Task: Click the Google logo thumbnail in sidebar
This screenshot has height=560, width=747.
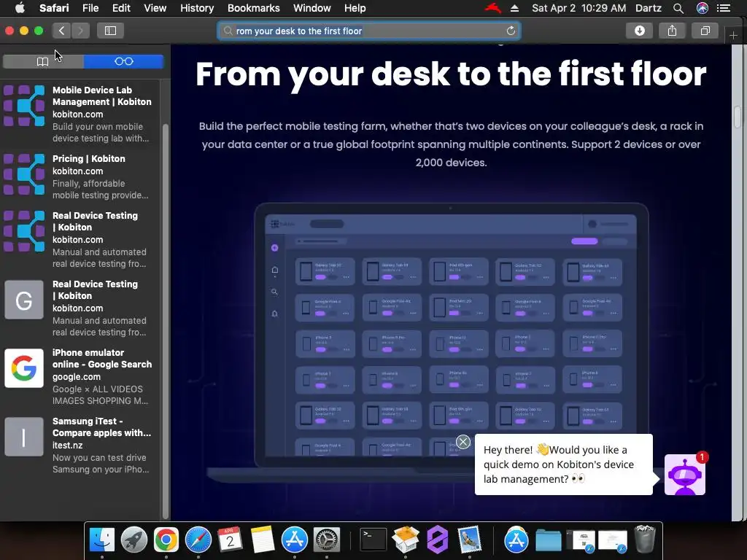Action: (24, 368)
